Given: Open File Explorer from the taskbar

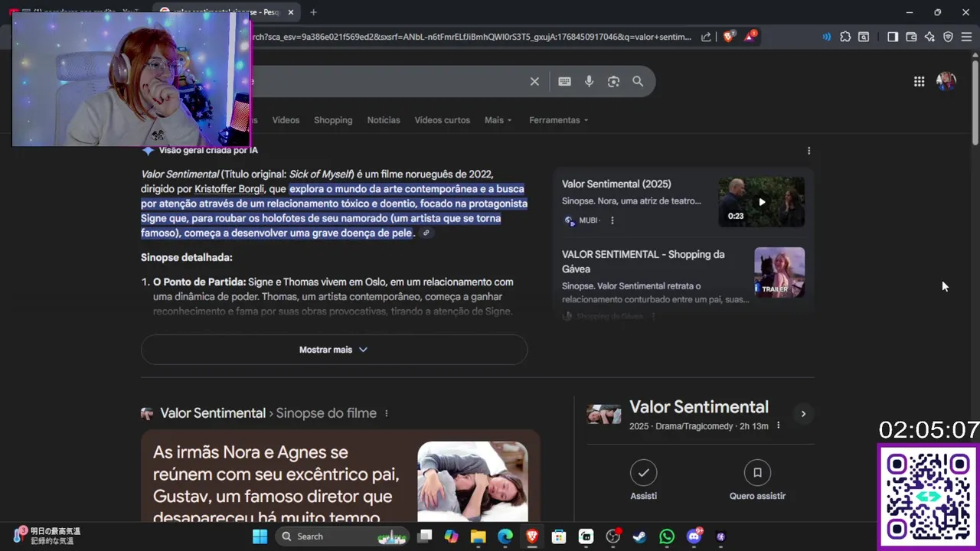Looking at the screenshot, I should coord(478,536).
